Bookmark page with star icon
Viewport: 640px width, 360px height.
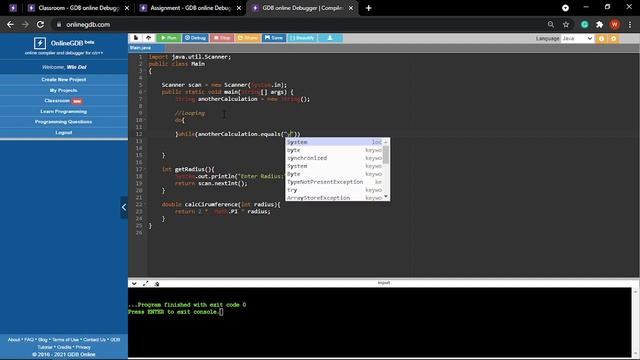(566, 24)
